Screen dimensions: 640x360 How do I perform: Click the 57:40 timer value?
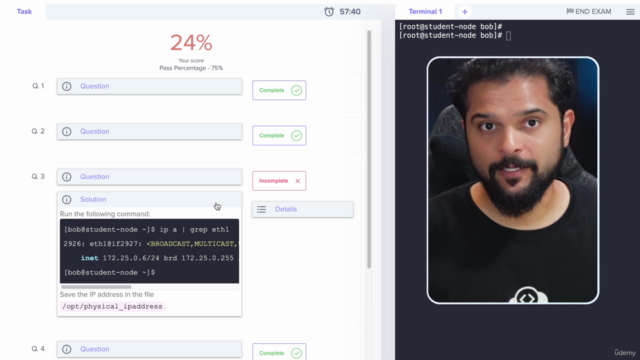[350, 11]
